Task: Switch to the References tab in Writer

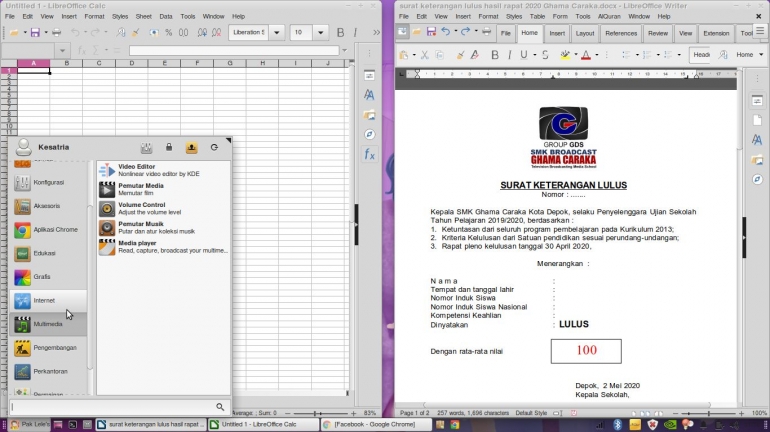Action: click(621, 33)
